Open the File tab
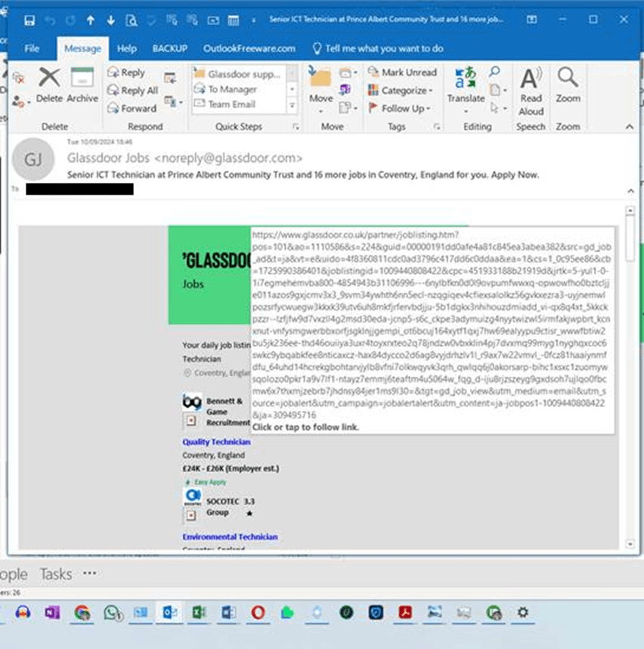This screenshot has width=644, height=649. (x=32, y=48)
